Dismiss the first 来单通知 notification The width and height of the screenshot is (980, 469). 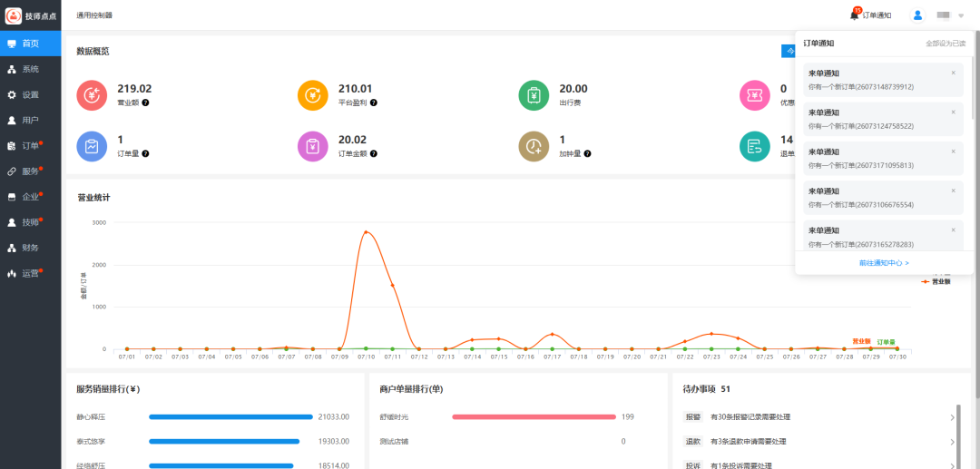pos(953,73)
